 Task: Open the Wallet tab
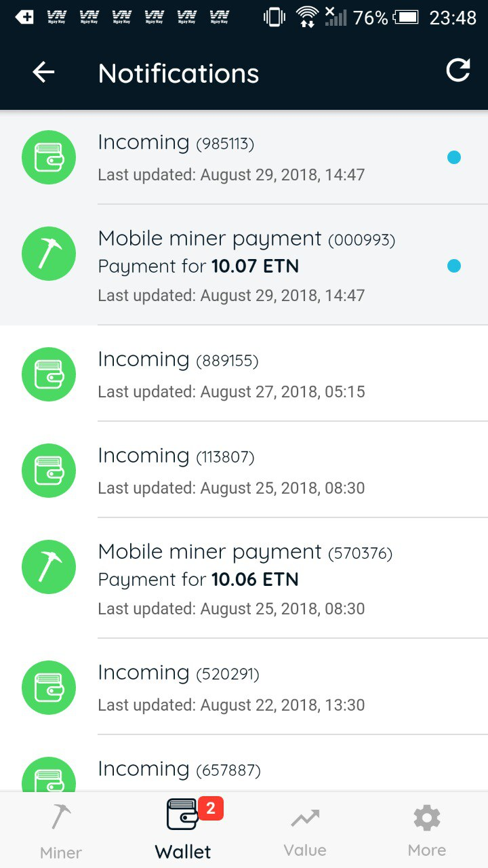click(183, 831)
